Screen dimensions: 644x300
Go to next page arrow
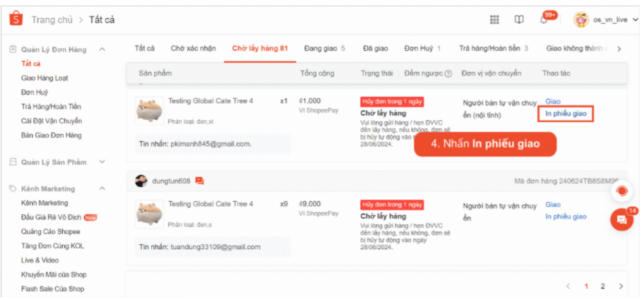[621, 287]
